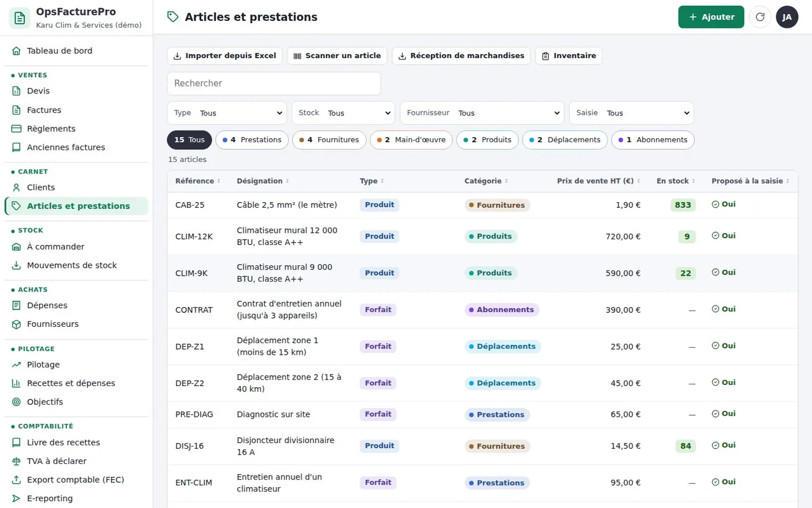The width and height of the screenshot is (812, 508).
Task: Filter by the Produits category chip
Action: pyautogui.click(x=487, y=140)
